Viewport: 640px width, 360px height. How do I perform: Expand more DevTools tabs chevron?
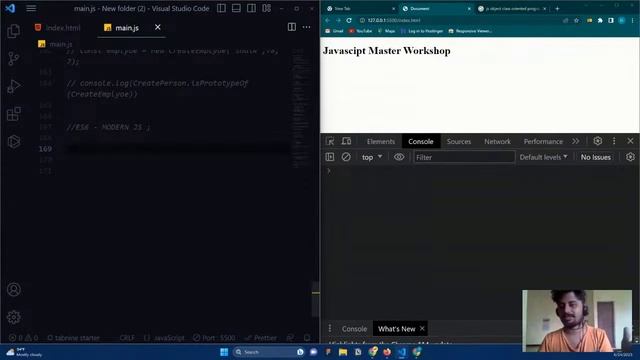pyautogui.click(x=576, y=141)
